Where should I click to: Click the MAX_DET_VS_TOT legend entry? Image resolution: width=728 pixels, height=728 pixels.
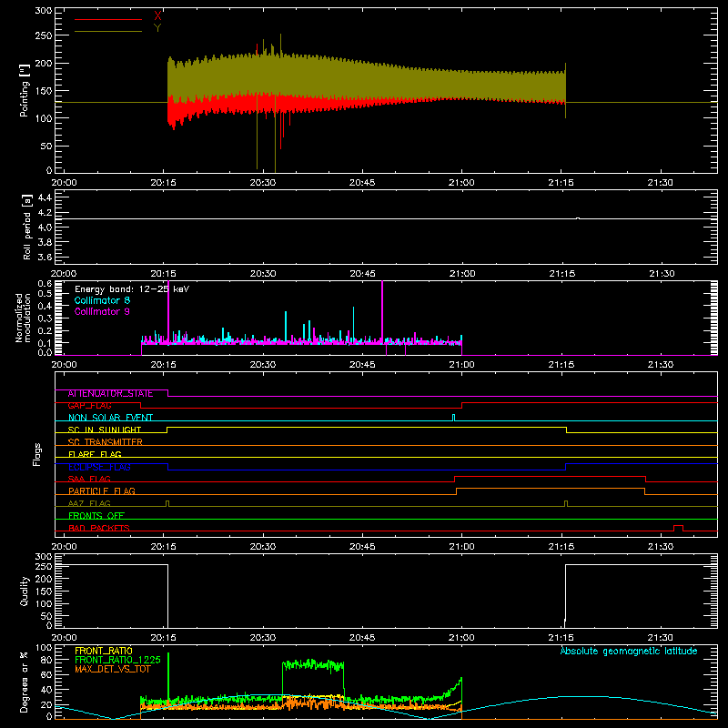(x=112, y=669)
